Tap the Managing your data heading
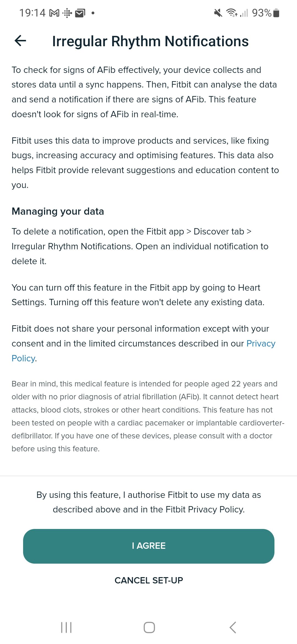Viewport: 297px width, 644px height. point(58,211)
